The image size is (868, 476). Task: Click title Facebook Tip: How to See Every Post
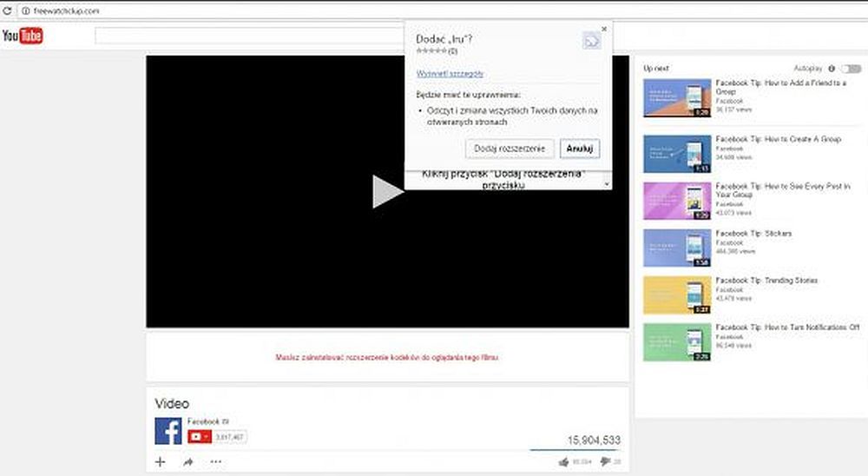pos(783,190)
